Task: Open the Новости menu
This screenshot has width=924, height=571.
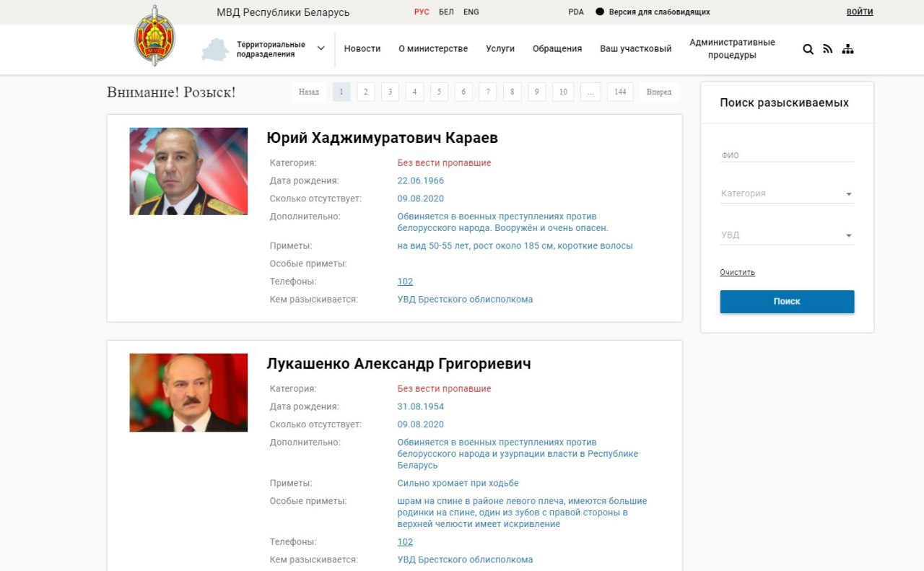Action: [x=362, y=48]
